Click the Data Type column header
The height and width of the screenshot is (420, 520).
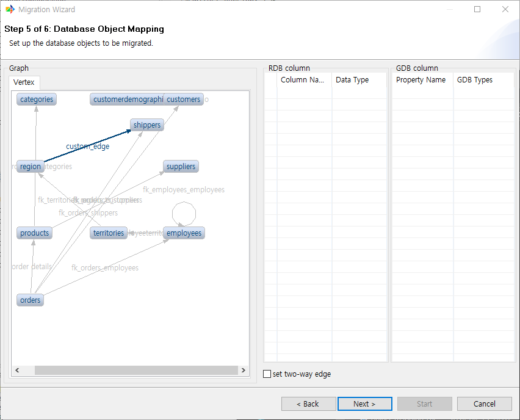[352, 80]
